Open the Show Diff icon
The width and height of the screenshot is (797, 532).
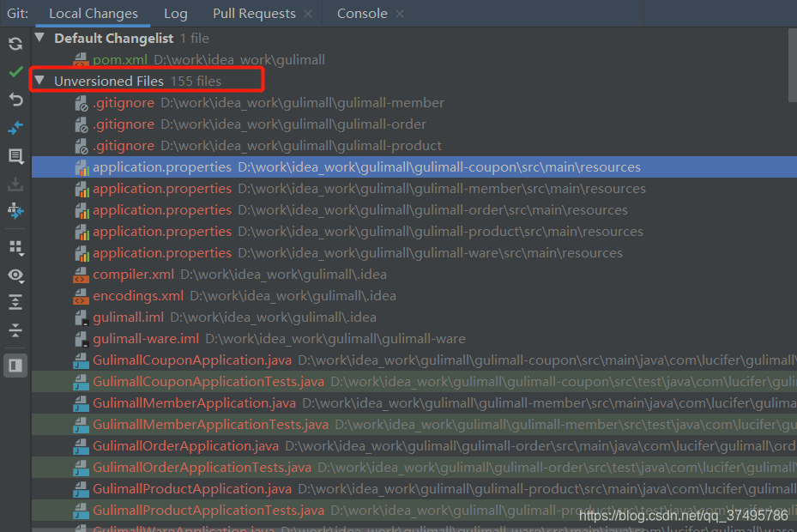[x=15, y=156]
